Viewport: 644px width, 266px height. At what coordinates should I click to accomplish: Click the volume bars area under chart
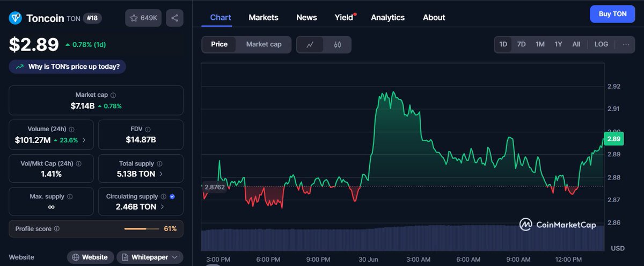pyautogui.click(x=402, y=238)
